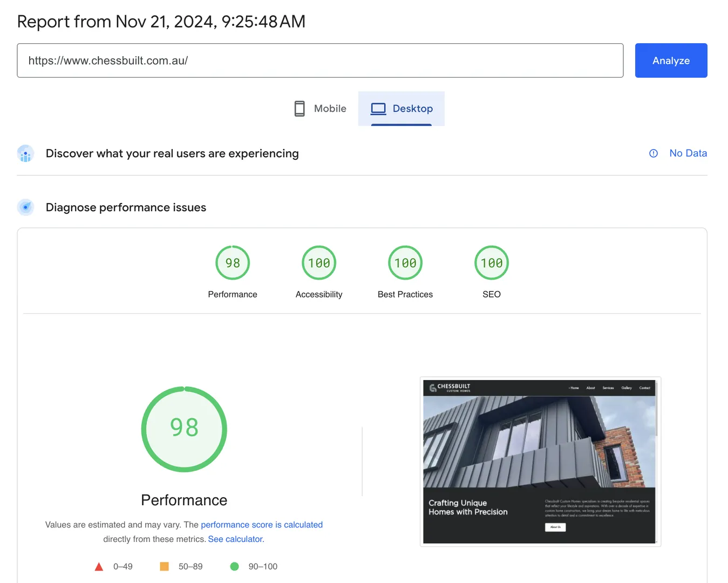Click the No Data info icon

pyautogui.click(x=654, y=153)
